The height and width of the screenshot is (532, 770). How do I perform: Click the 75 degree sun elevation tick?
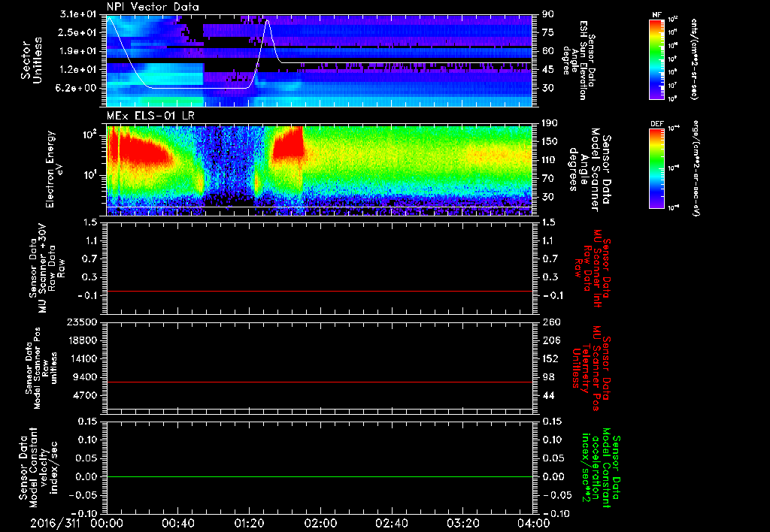coord(548,32)
